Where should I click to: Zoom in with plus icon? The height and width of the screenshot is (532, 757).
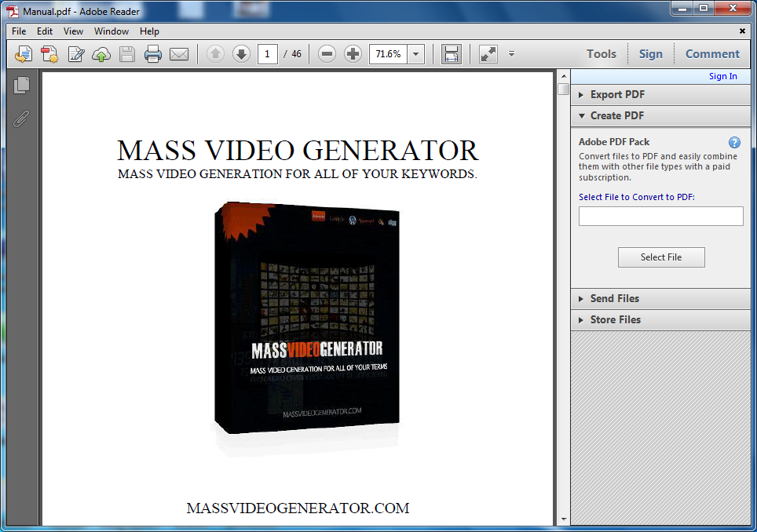coord(353,53)
